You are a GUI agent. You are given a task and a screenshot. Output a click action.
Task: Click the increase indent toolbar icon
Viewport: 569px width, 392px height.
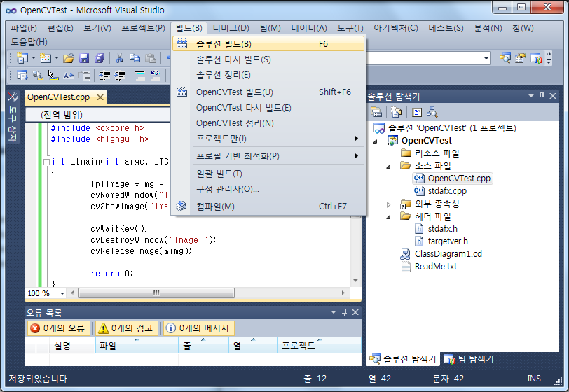121,76
